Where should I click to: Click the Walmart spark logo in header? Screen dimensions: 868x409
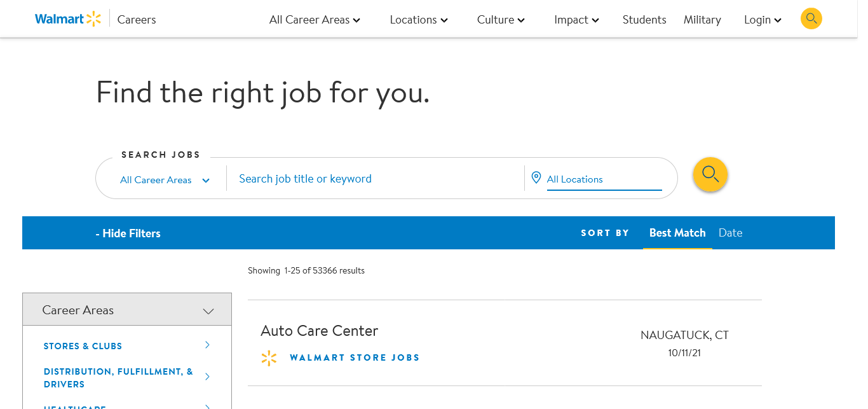coord(93,19)
